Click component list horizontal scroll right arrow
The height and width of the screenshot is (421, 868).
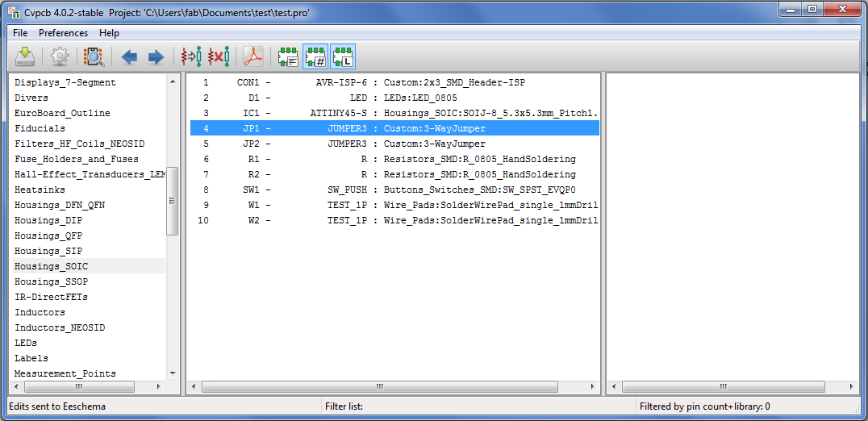pos(594,386)
